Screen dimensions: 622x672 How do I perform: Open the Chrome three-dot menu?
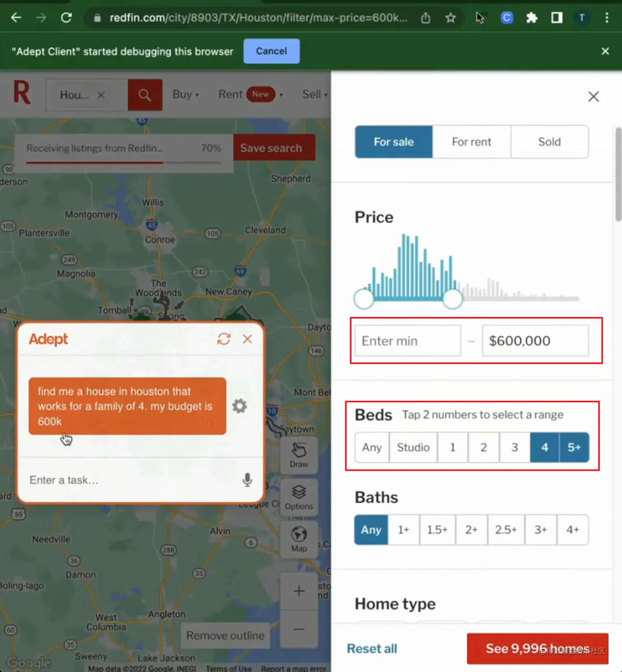(x=607, y=18)
